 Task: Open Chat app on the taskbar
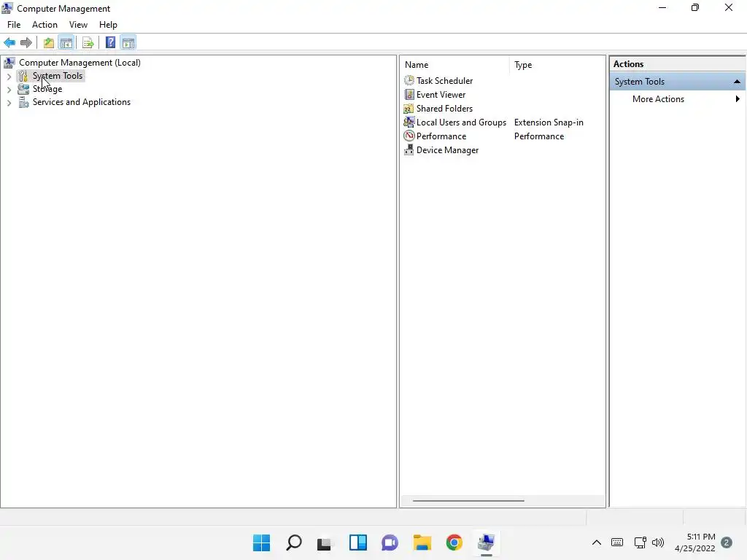390,542
